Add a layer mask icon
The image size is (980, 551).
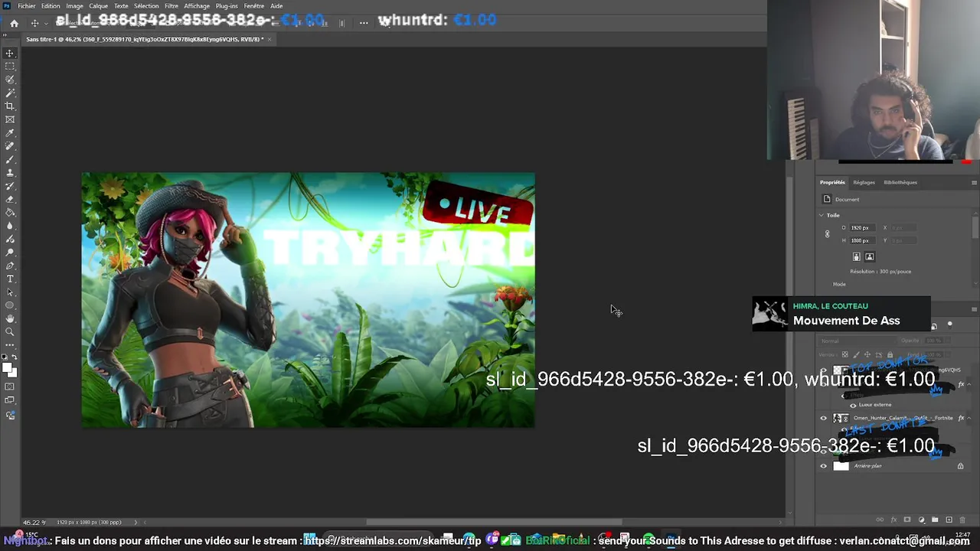[907, 520]
